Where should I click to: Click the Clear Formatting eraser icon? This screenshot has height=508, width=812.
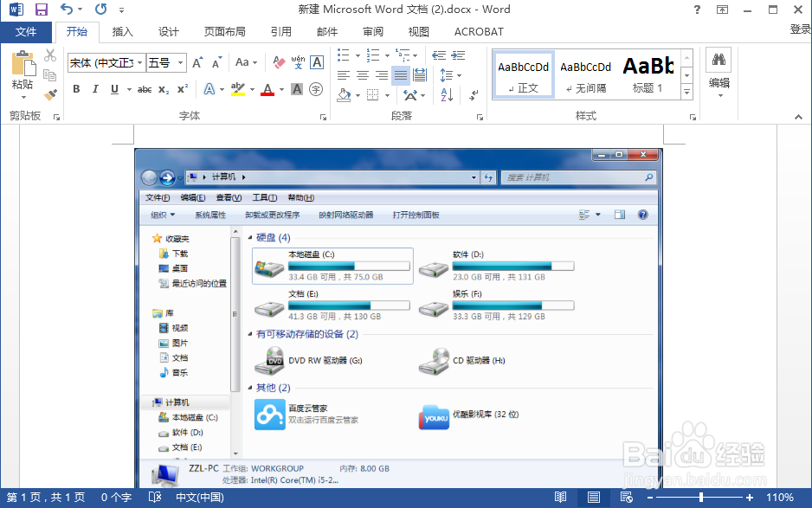(278, 62)
